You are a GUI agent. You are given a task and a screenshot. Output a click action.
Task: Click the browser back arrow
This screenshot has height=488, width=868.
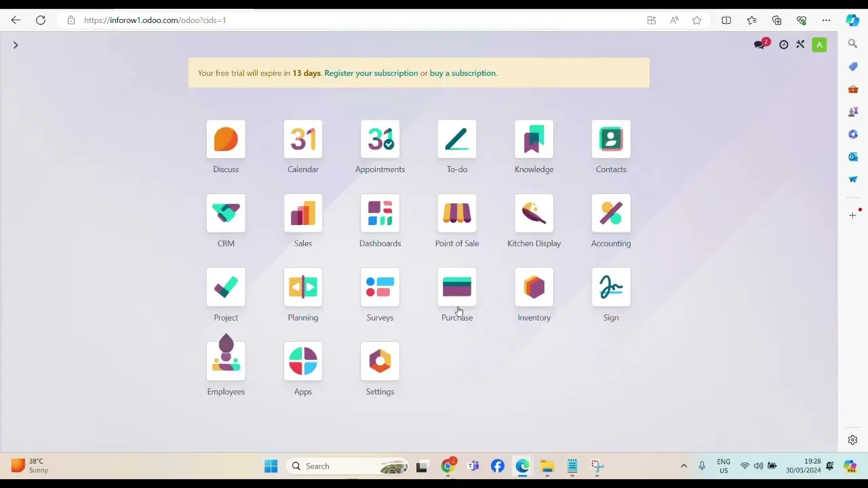(x=16, y=20)
